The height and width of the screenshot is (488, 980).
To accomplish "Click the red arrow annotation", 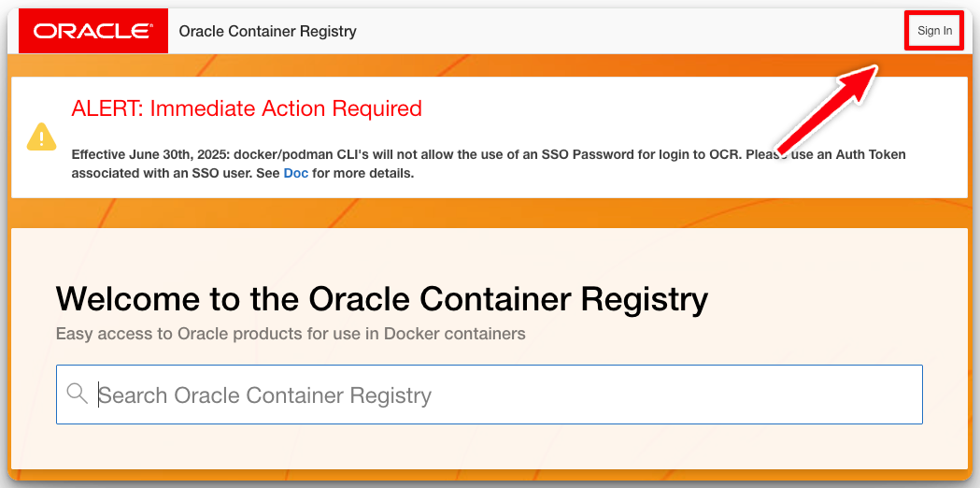I will (827, 108).
